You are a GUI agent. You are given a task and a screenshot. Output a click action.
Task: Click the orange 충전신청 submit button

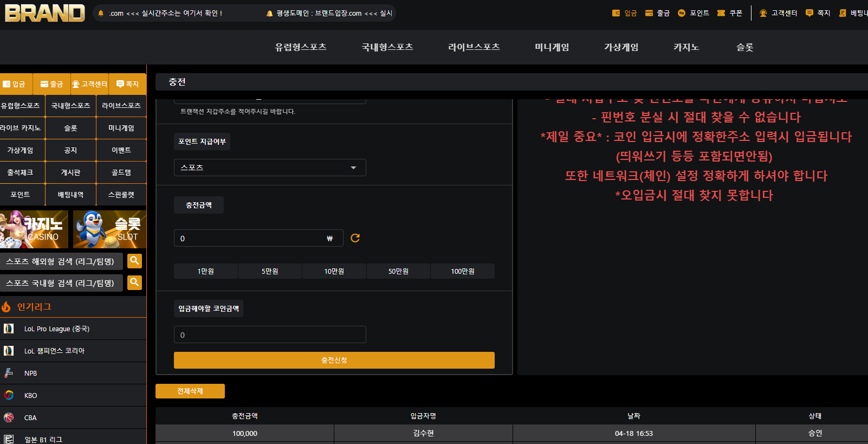pyautogui.click(x=334, y=360)
